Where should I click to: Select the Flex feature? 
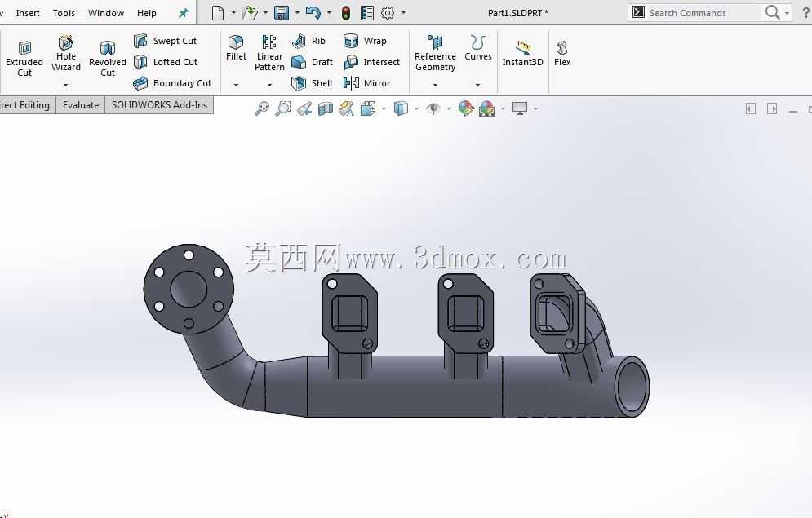coord(562,54)
